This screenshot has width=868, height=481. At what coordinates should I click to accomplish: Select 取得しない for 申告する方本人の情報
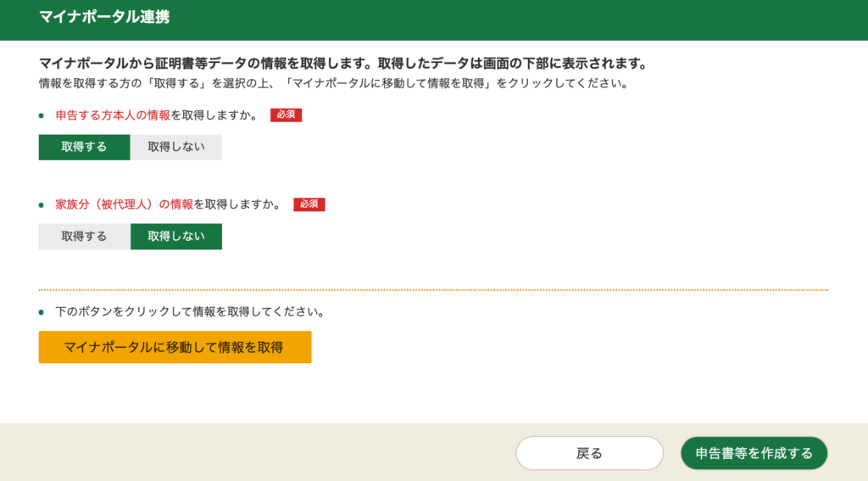tap(176, 147)
